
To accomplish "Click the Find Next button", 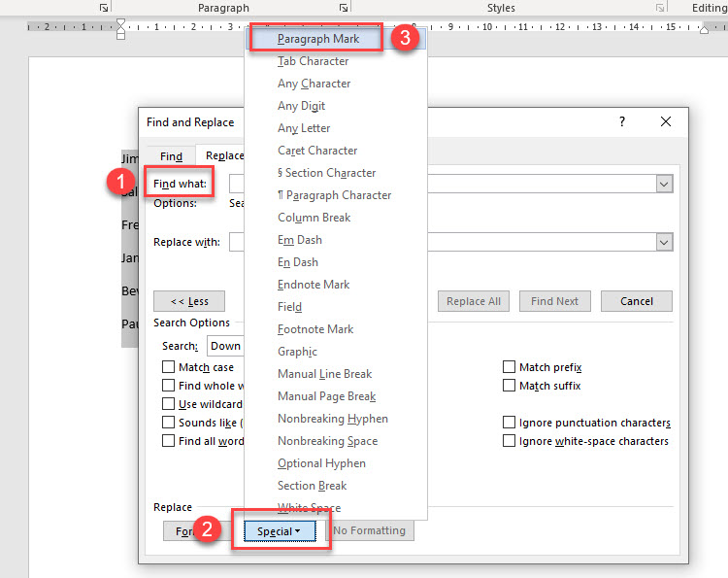I will pos(554,301).
